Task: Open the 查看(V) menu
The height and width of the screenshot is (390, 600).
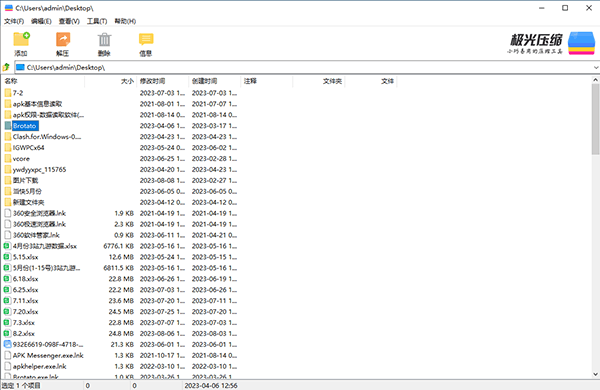Action: [x=69, y=21]
